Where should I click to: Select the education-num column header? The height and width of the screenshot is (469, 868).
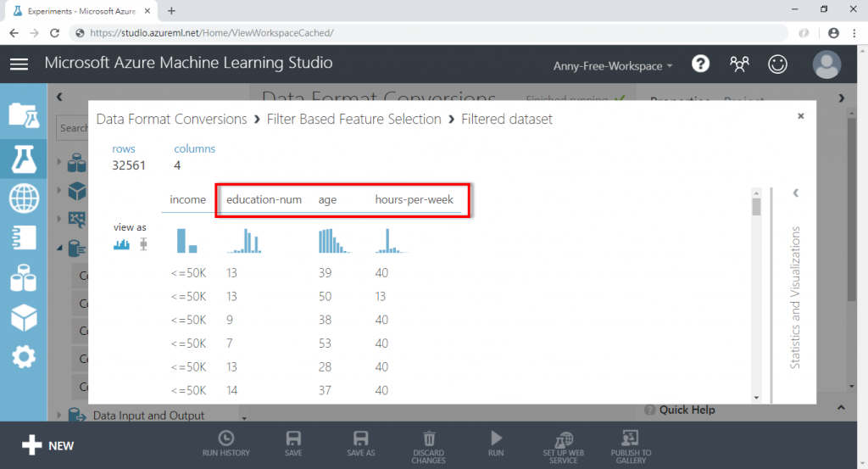click(264, 199)
